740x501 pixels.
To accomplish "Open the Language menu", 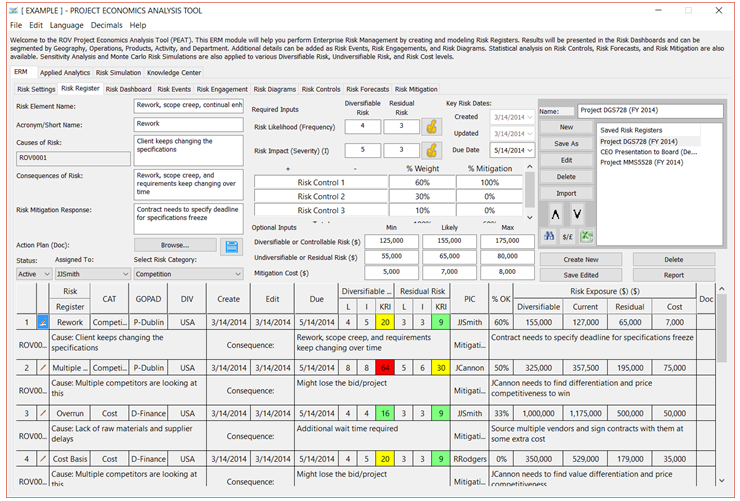I will tap(67, 25).
